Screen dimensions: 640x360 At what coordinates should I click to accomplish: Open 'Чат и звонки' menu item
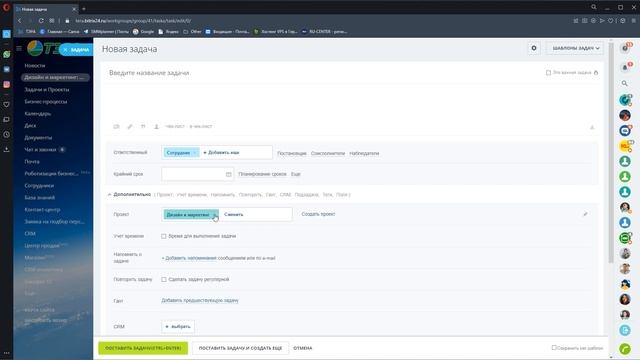40,150
